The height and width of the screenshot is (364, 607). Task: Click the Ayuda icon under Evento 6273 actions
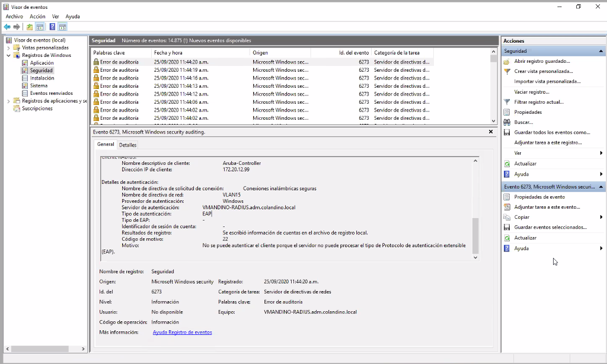pyautogui.click(x=507, y=248)
